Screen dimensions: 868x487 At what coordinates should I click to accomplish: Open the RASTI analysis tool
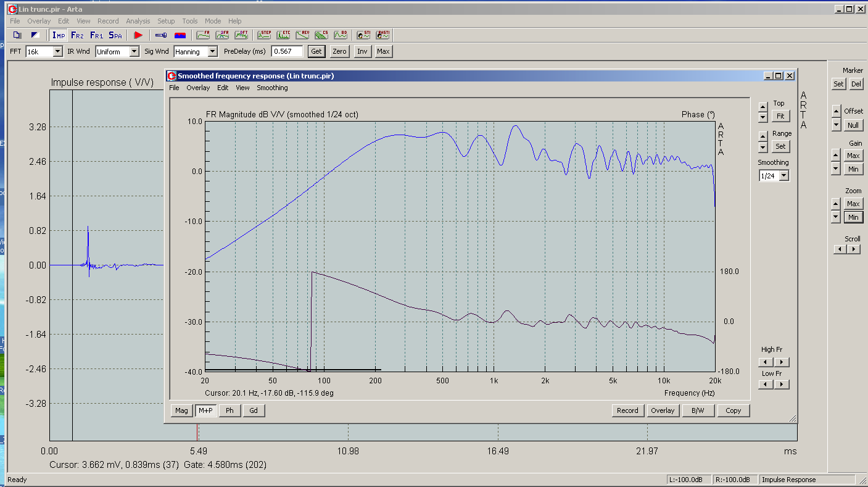[x=382, y=35]
